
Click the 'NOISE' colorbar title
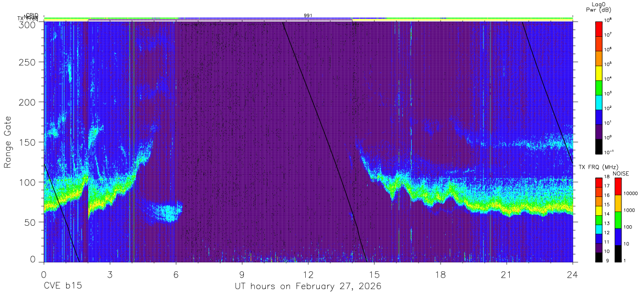(x=620, y=173)
